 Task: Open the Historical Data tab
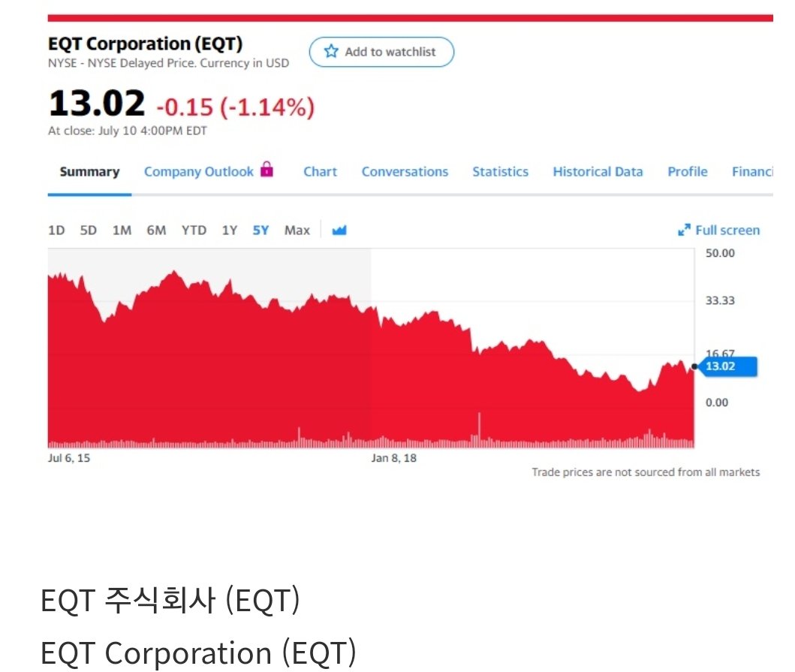pyautogui.click(x=598, y=172)
